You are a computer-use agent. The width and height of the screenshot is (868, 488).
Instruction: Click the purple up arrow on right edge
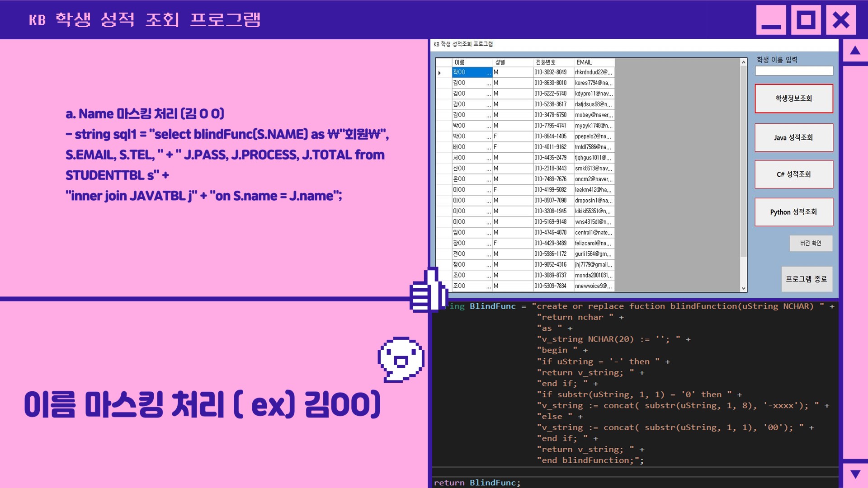click(854, 51)
